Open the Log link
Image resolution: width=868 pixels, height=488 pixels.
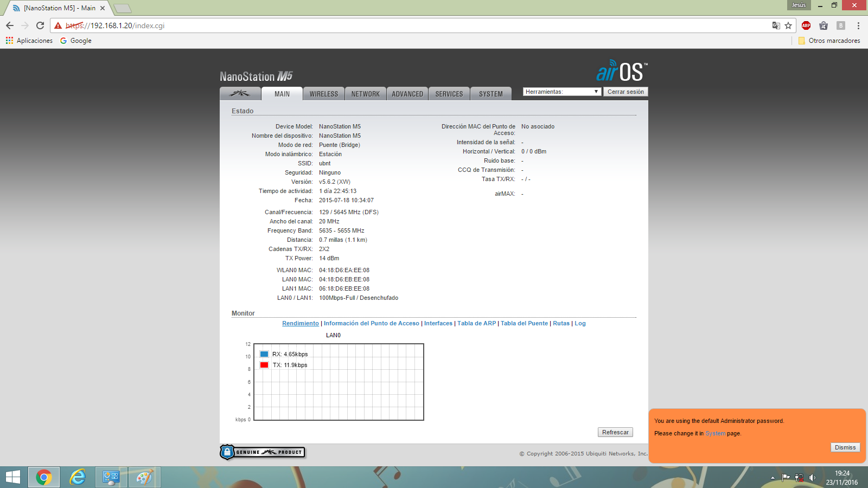(x=580, y=323)
